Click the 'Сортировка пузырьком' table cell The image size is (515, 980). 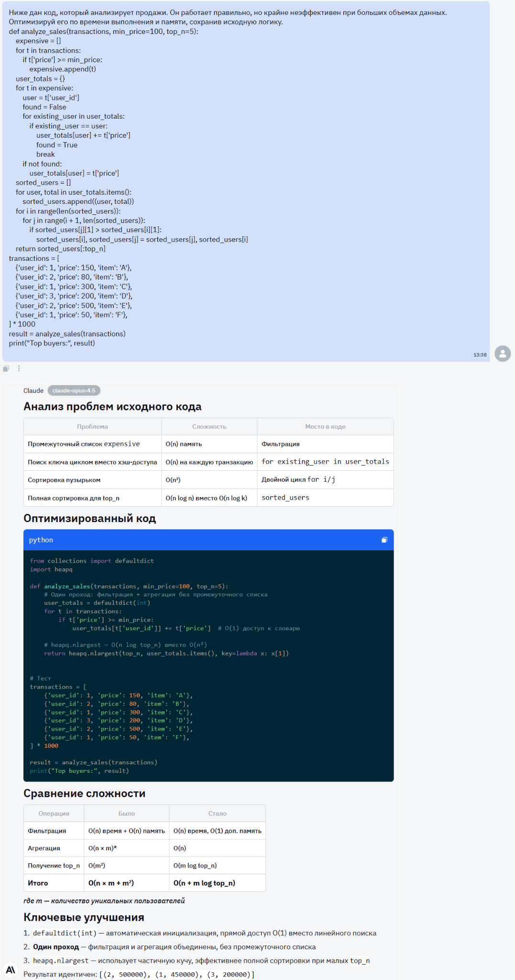[x=64, y=480]
